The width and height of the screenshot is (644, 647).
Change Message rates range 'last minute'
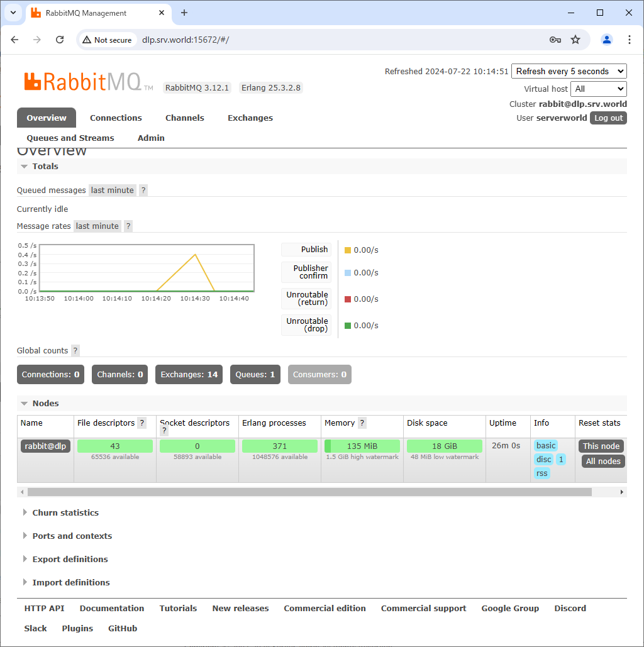(97, 226)
